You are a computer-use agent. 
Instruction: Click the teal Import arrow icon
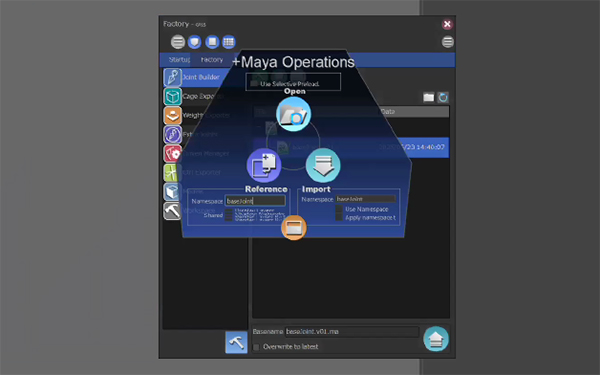coord(323,165)
